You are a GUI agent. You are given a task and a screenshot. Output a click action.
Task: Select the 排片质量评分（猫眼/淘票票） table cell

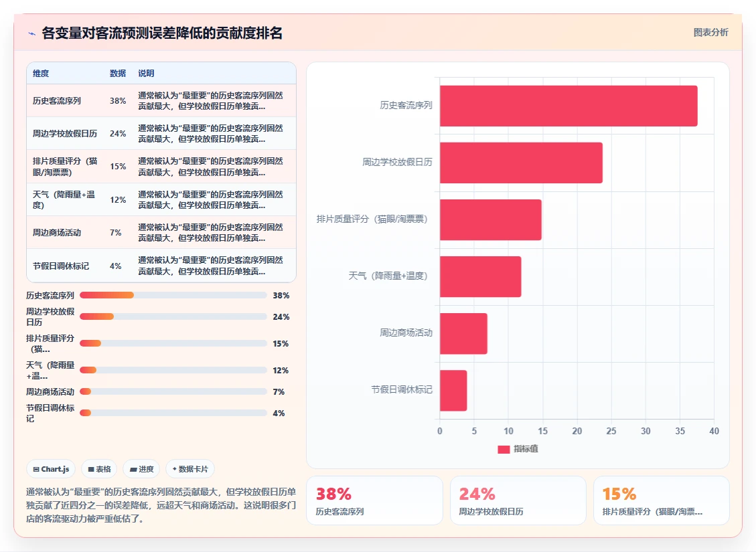coord(65,167)
